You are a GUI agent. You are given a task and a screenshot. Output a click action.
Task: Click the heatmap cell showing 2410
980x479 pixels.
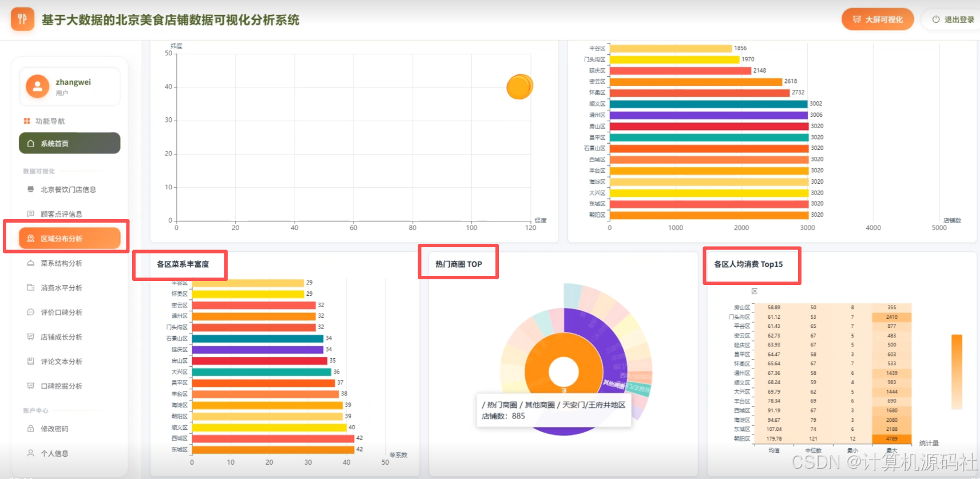(891, 317)
